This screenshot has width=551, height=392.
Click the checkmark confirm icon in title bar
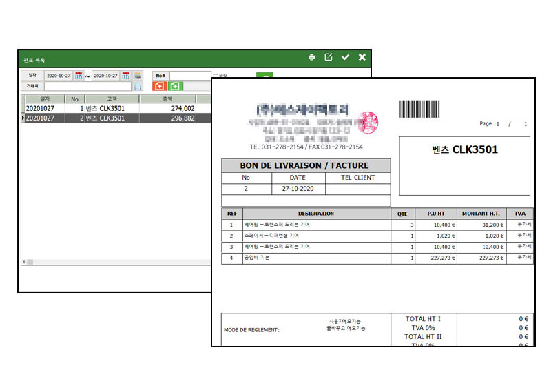345,57
